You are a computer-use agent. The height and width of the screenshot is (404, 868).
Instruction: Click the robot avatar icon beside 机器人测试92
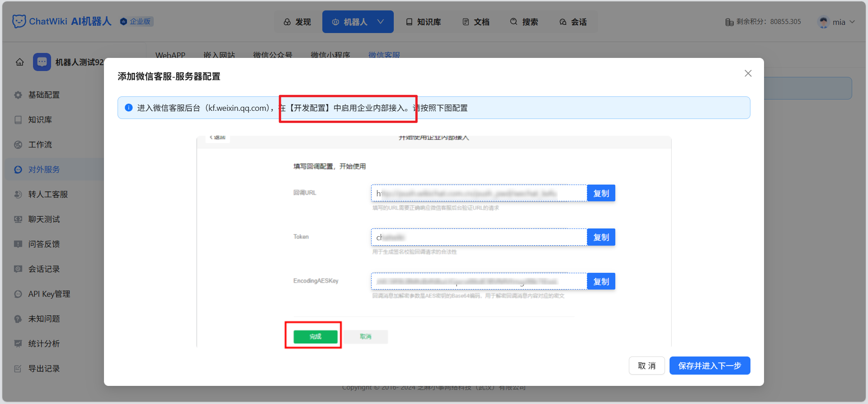[42, 62]
